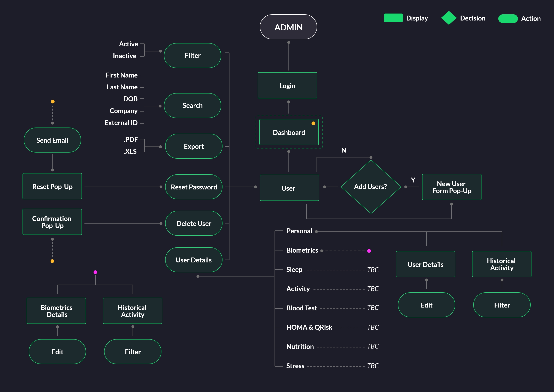The width and height of the screenshot is (554, 392).
Task: Click the magenta dot above Biometrics Details
Action: coord(95,272)
